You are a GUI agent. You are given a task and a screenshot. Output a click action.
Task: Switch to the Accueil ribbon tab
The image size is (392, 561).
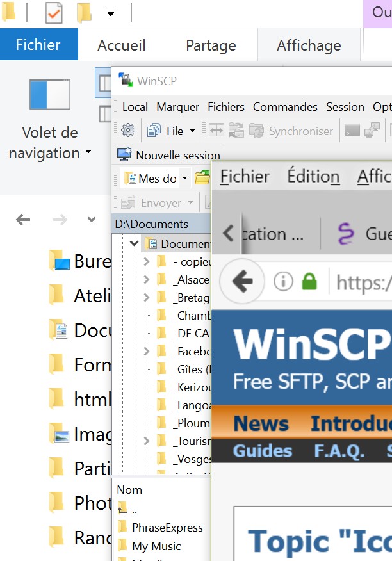click(x=122, y=45)
